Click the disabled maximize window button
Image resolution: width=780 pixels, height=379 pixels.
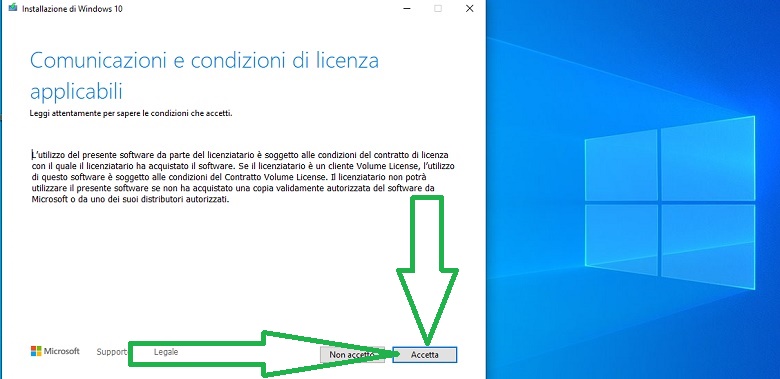point(438,8)
